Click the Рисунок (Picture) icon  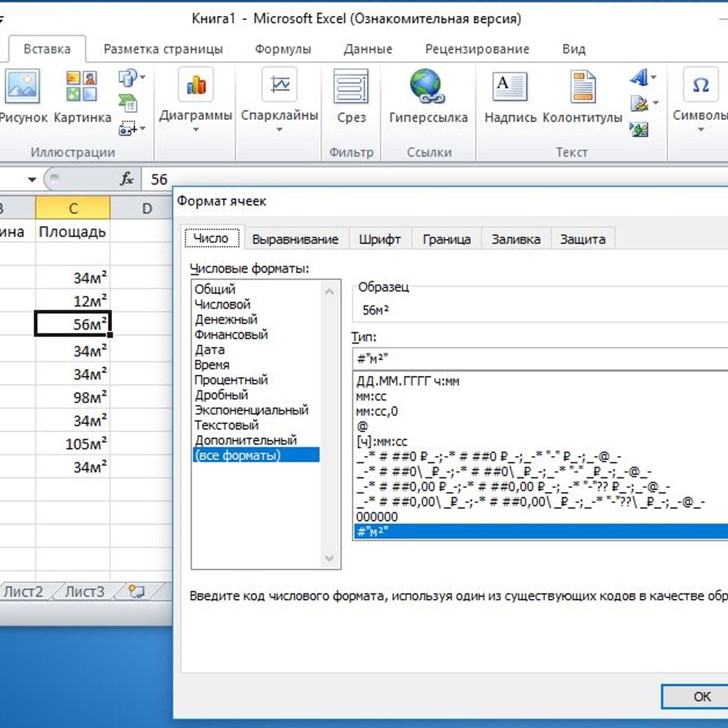23,86
